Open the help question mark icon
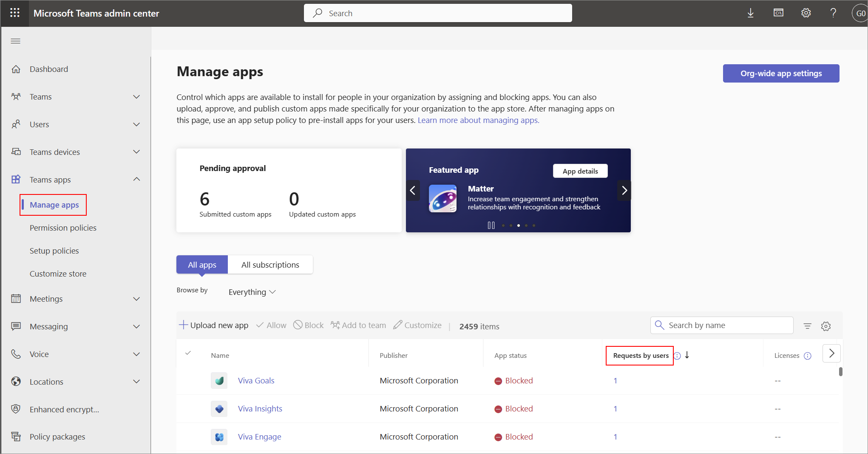Viewport: 868px width, 454px height. coord(833,13)
